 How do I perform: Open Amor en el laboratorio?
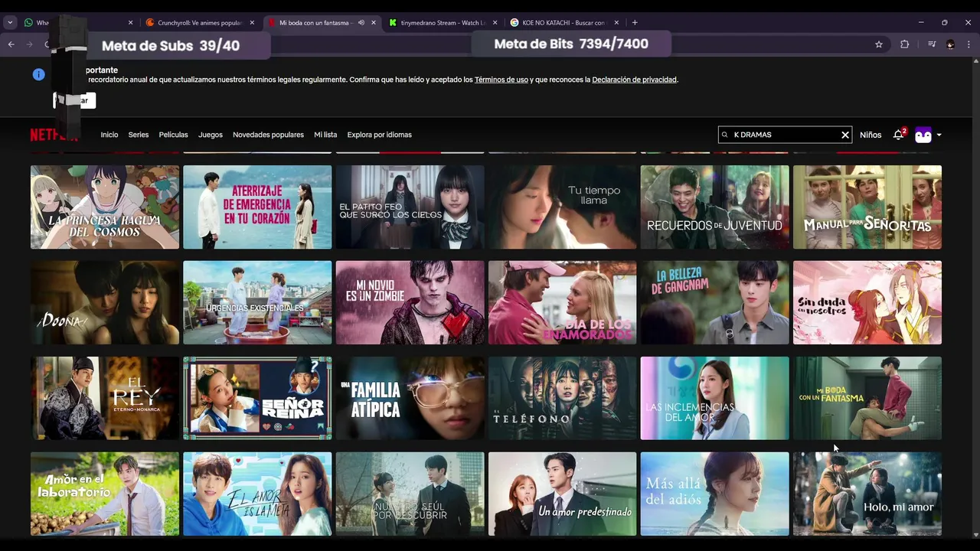[x=105, y=494]
